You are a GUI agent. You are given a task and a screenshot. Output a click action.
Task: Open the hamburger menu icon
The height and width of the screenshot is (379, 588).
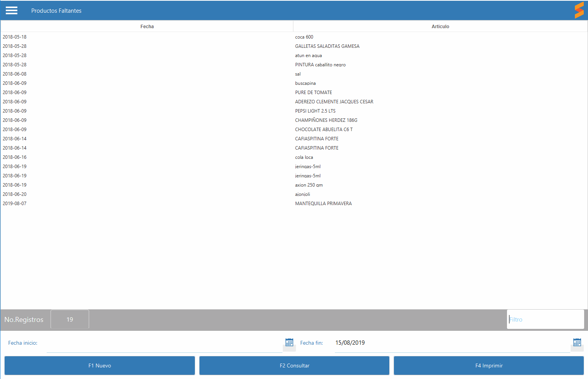click(12, 10)
